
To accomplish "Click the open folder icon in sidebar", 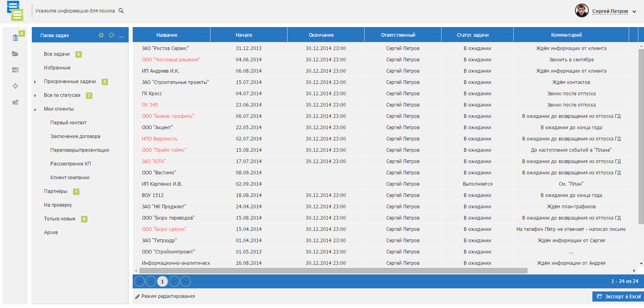I will coord(15,54).
